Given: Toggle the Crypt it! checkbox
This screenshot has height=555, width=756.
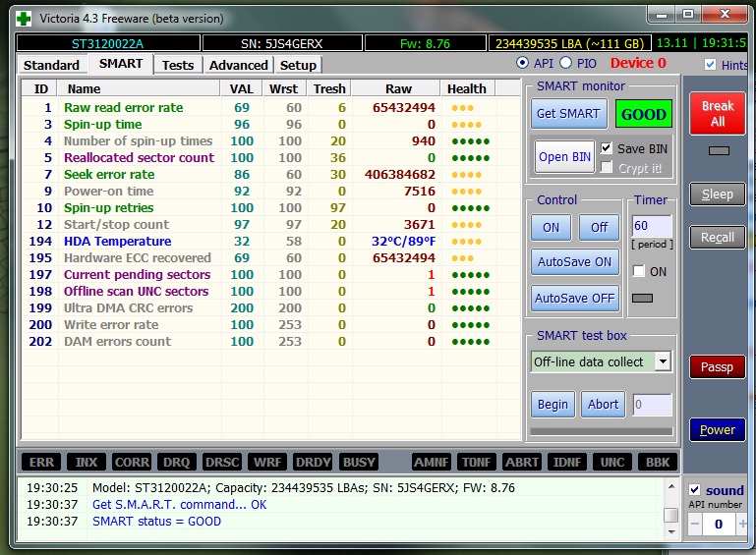Looking at the screenshot, I should (x=606, y=168).
